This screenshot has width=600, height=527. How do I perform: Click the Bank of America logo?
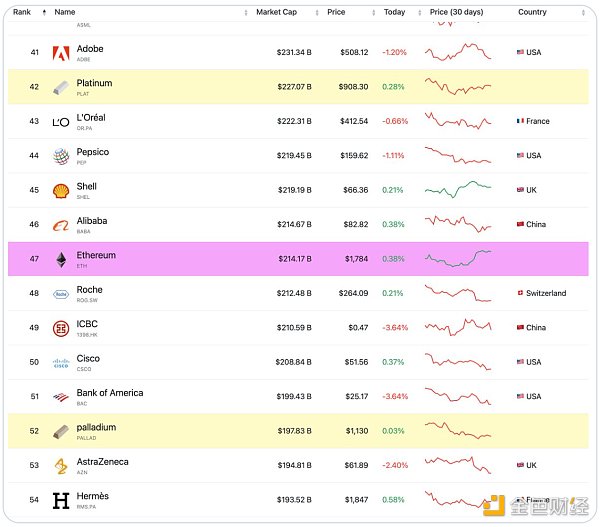(x=61, y=397)
